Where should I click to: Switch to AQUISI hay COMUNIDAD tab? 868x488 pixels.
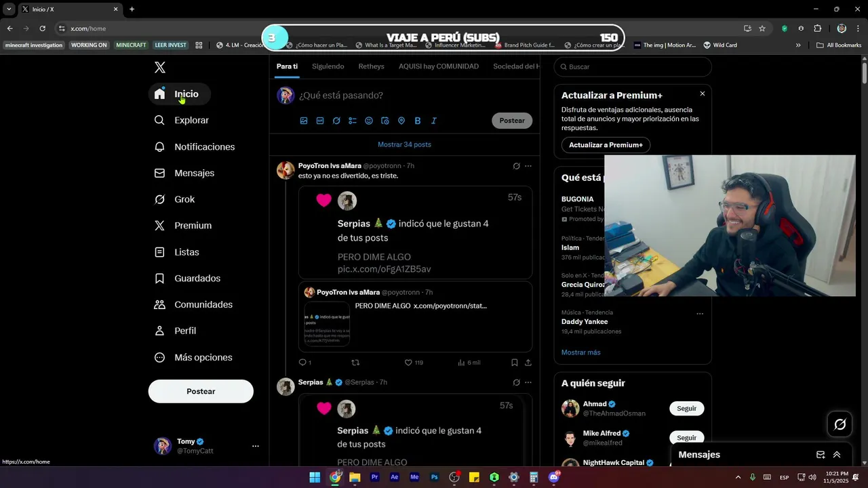point(439,66)
